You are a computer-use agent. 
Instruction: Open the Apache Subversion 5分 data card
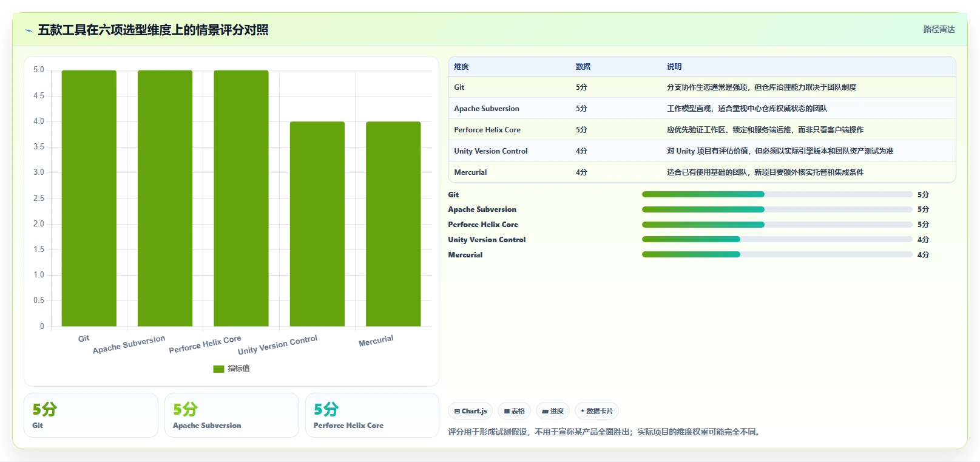(x=232, y=415)
